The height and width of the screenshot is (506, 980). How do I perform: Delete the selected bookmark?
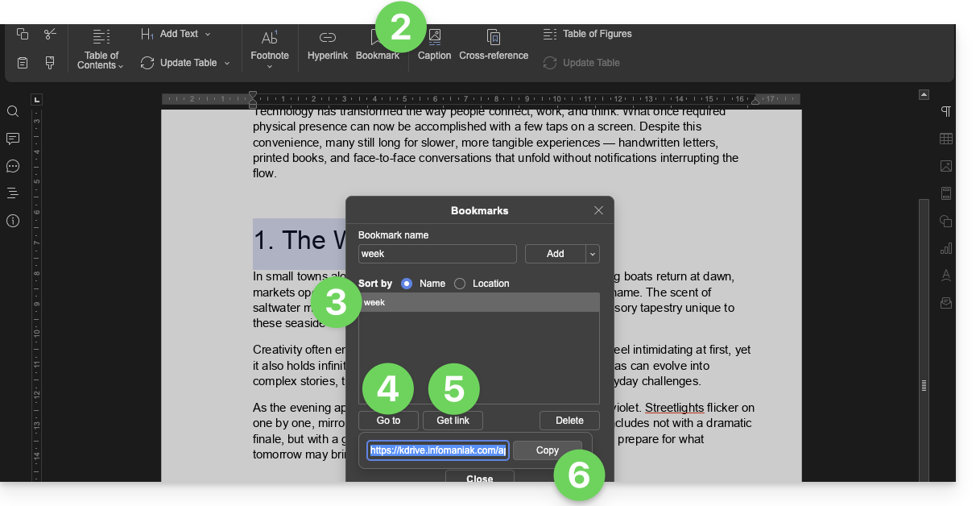(569, 421)
